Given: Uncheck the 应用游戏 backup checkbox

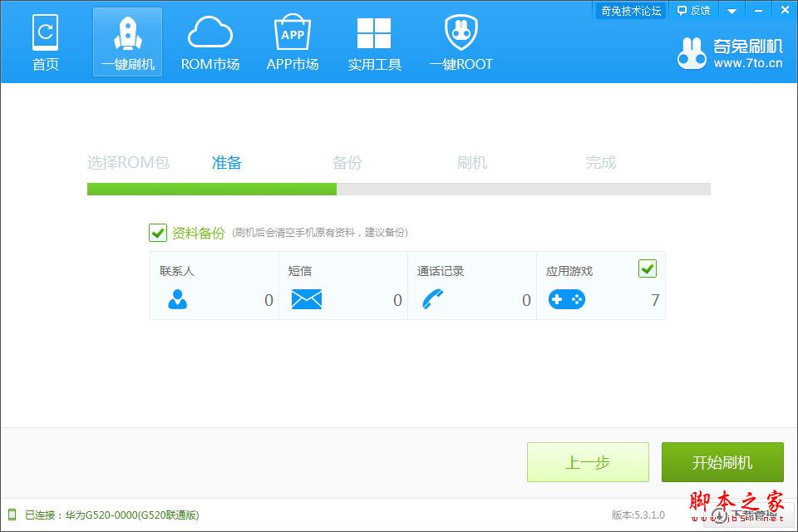Looking at the screenshot, I should coord(648,268).
